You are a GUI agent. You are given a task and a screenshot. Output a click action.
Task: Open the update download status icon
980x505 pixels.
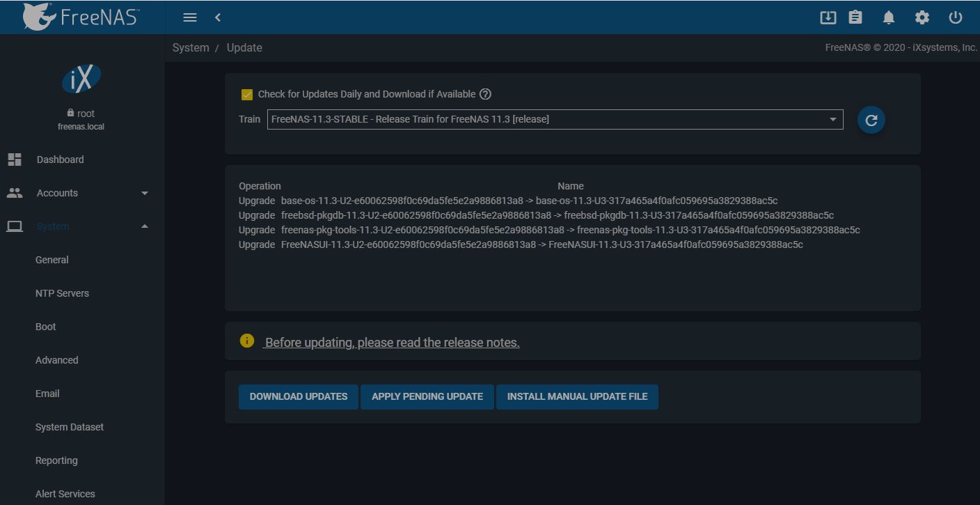(x=828, y=17)
